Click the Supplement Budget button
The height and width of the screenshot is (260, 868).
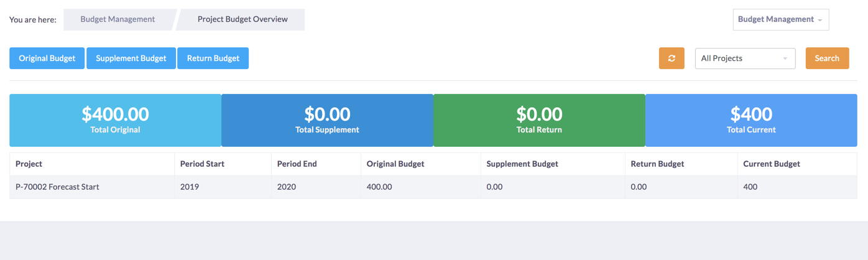tap(131, 58)
